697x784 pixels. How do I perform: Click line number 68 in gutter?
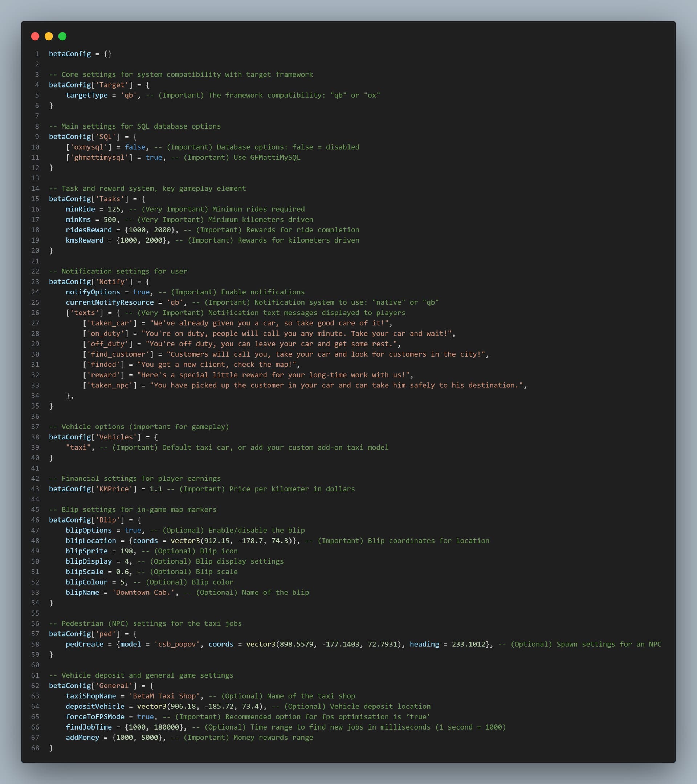(x=35, y=748)
